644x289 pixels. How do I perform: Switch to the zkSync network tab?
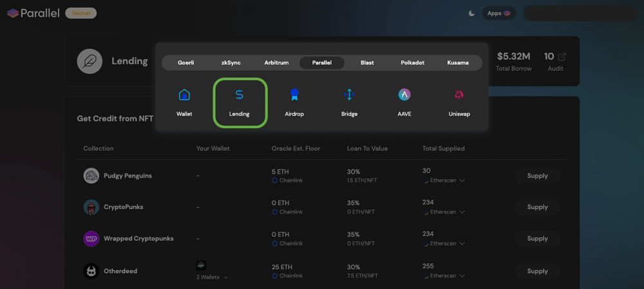[x=230, y=63]
